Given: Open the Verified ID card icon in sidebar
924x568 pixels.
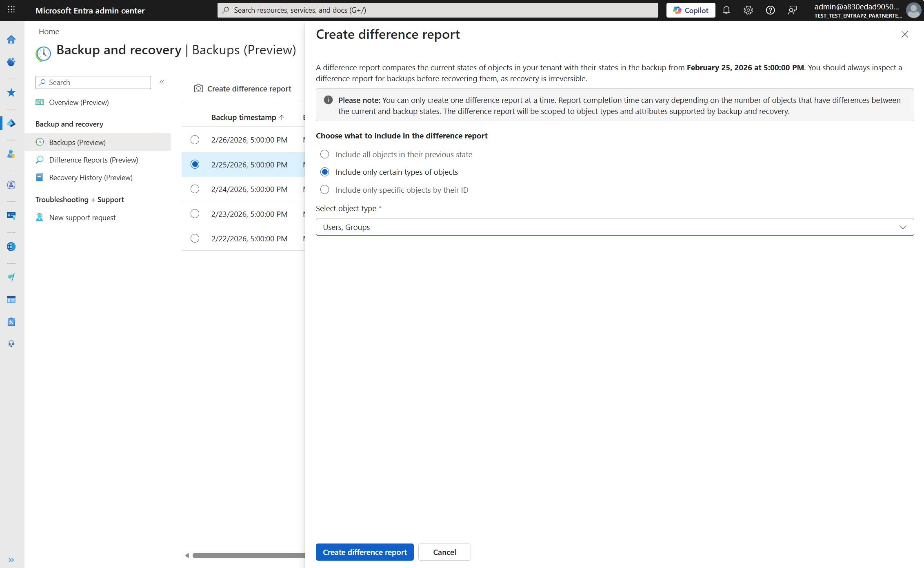Looking at the screenshot, I should point(11,216).
